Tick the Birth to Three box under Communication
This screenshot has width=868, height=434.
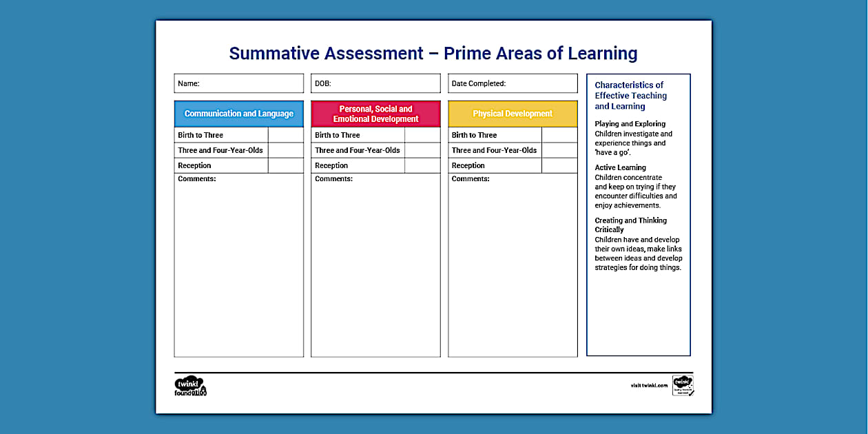(285, 135)
